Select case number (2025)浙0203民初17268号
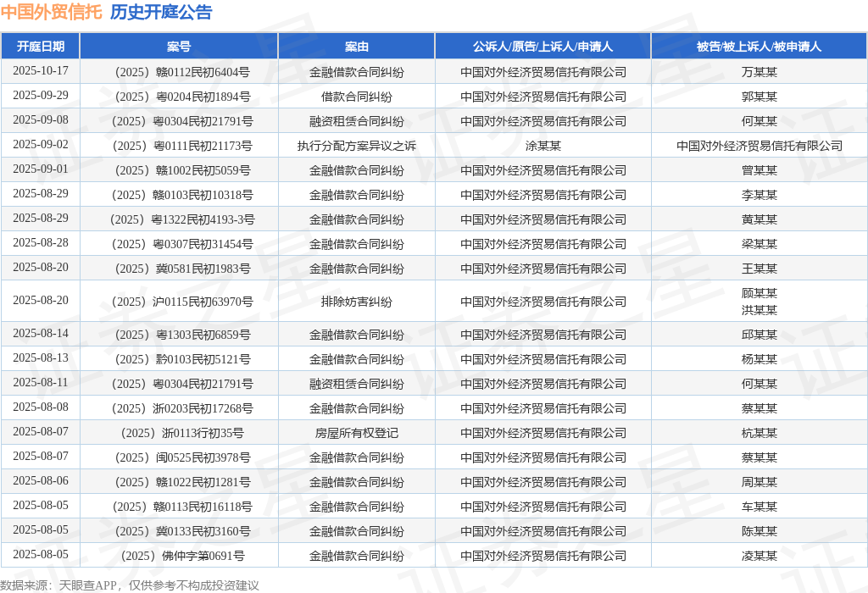The width and height of the screenshot is (868, 593). click(x=182, y=408)
